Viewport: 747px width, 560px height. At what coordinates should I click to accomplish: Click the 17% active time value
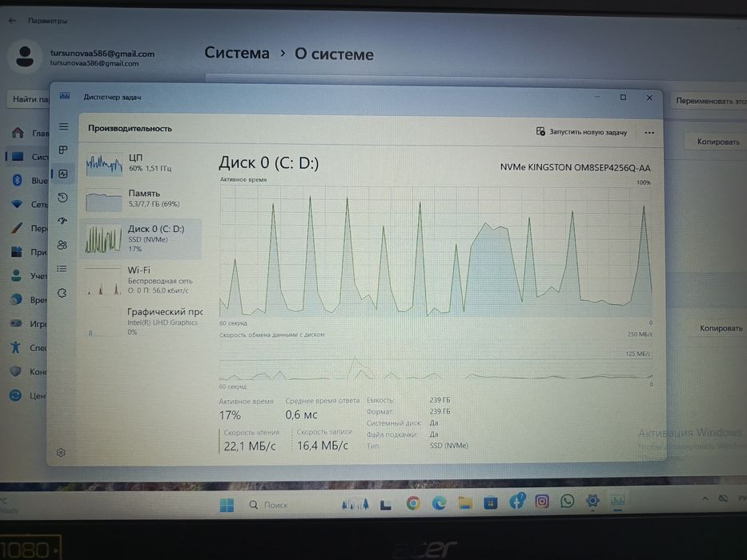point(230,415)
